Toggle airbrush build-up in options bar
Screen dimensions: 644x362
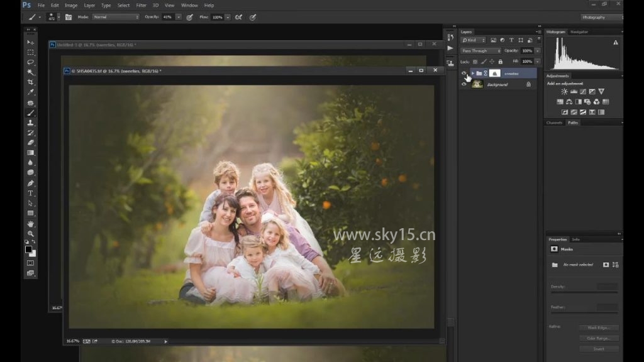pyautogui.click(x=238, y=17)
